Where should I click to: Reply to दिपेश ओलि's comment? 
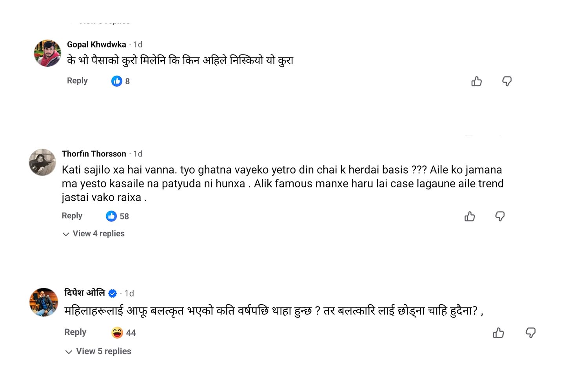75,332
